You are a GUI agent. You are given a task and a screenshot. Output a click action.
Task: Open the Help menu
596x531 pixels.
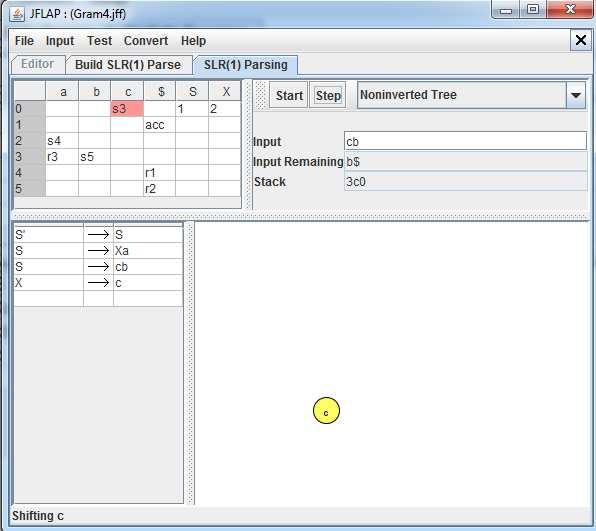(193, 41)
